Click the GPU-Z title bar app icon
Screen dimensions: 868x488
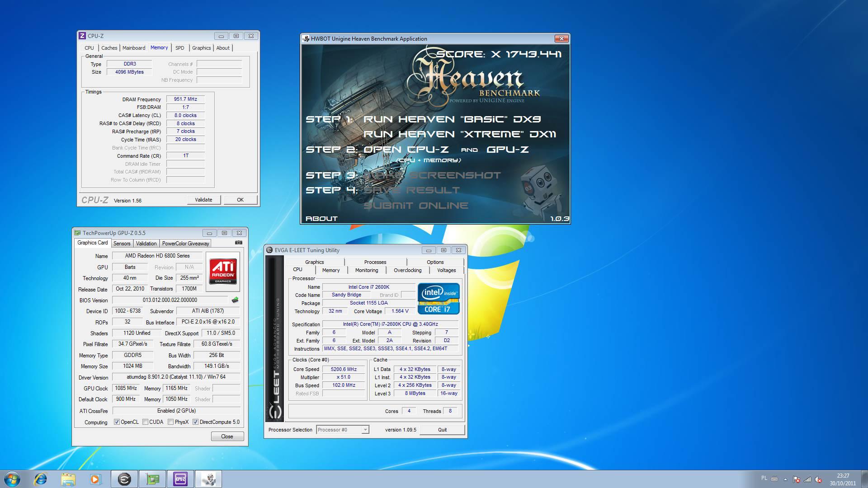click(77, 233)
